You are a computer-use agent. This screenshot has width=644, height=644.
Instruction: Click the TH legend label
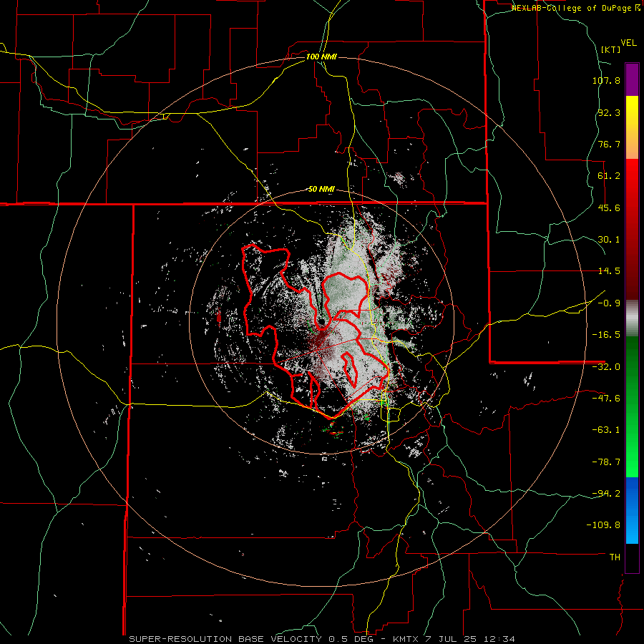[x=615, y=557]
